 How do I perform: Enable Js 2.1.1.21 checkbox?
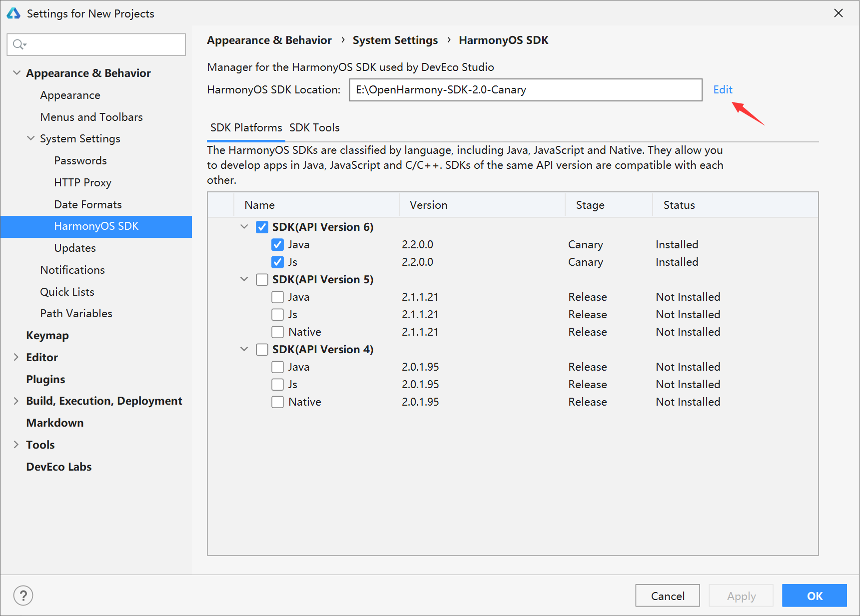pos(277,315)
